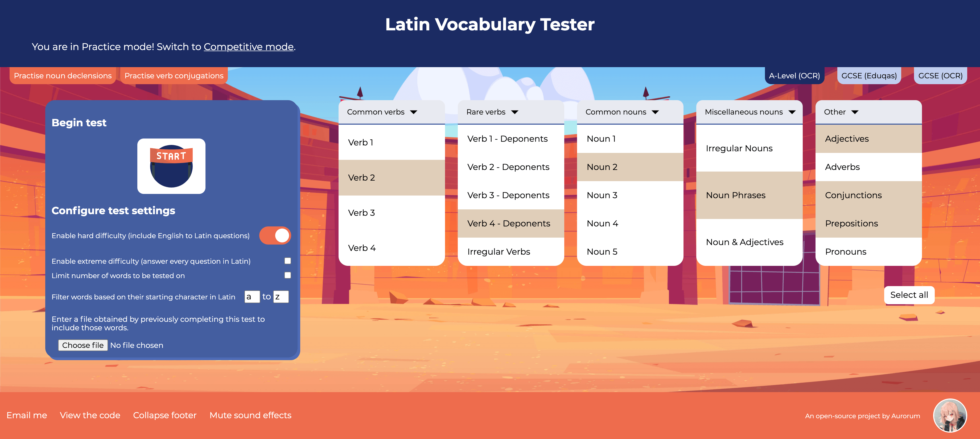Select the GCSE (Eduqas) tab
The image size is (980, 439).
[869, 76]
